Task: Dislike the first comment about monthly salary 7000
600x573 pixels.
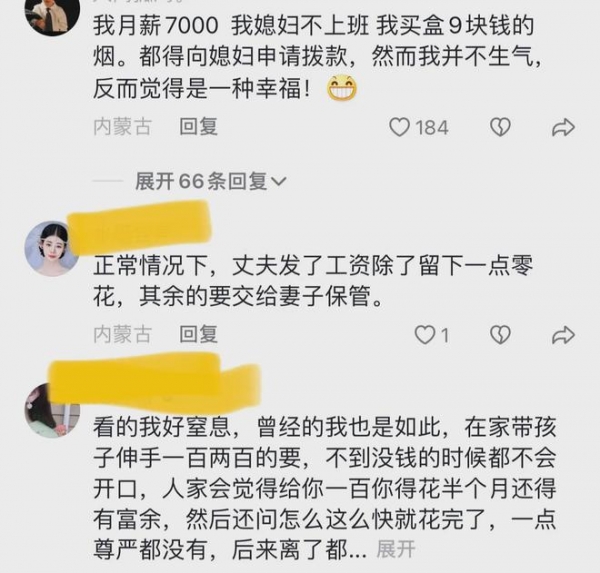Action: [500, 127]
